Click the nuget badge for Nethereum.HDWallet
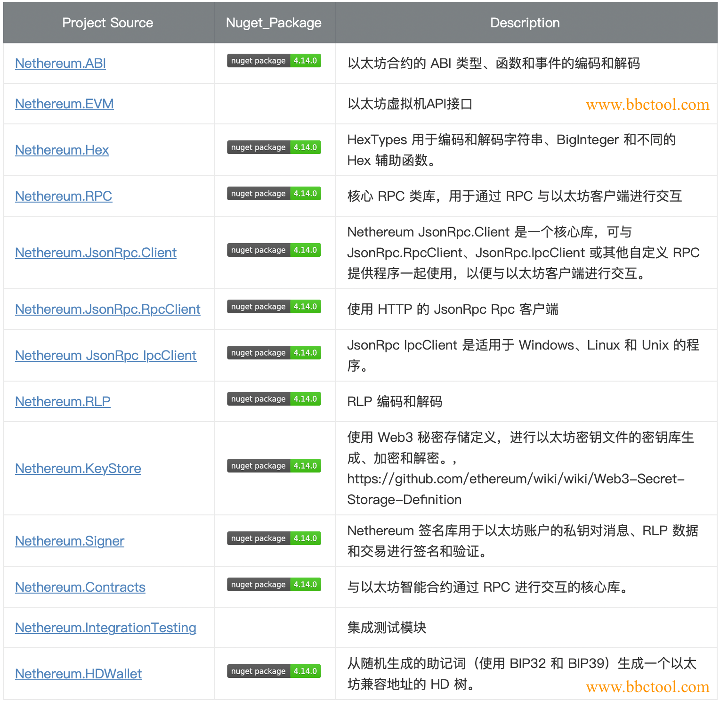Screen dimensions: 728x717 click(x=274, y=671)
